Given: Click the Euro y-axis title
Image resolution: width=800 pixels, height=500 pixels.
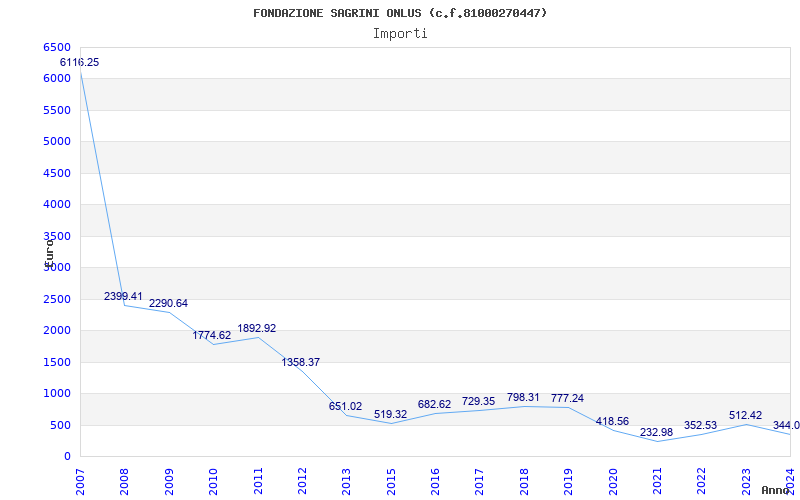Looking at the screenshot, I should coord(49,253).
